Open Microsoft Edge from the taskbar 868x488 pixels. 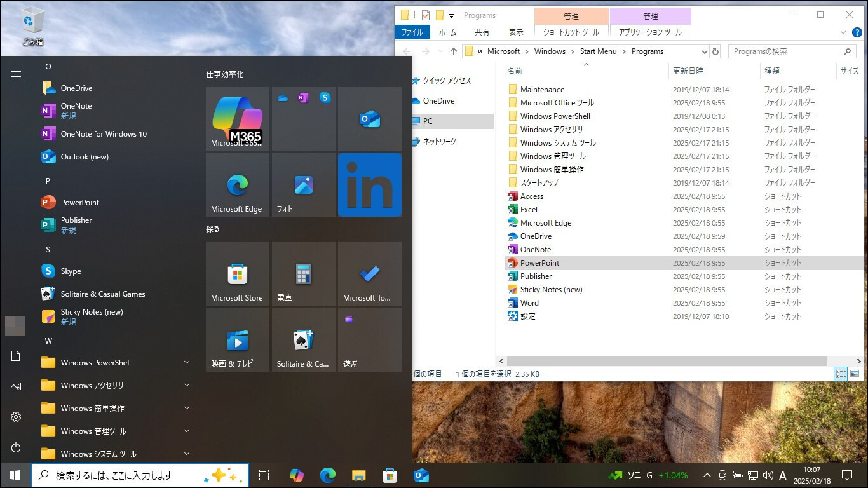327,475
